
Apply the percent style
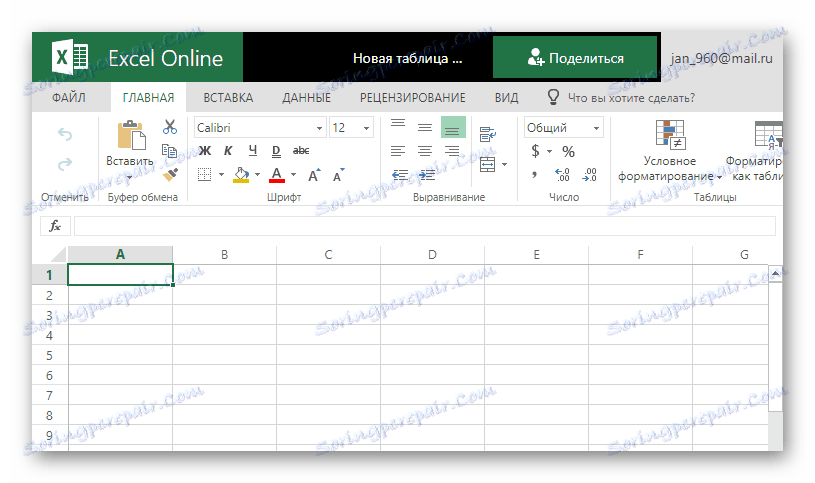pos(569,152)
